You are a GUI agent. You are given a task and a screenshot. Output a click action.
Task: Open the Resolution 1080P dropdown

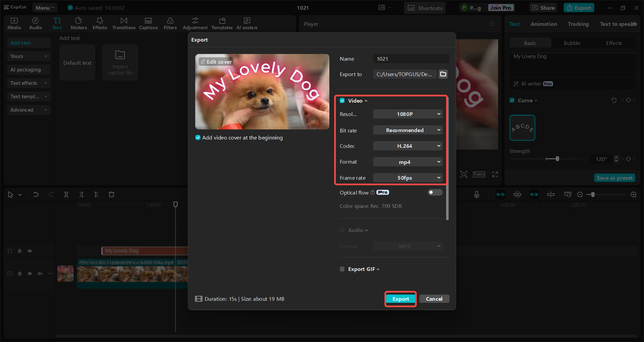pos(408,114)
